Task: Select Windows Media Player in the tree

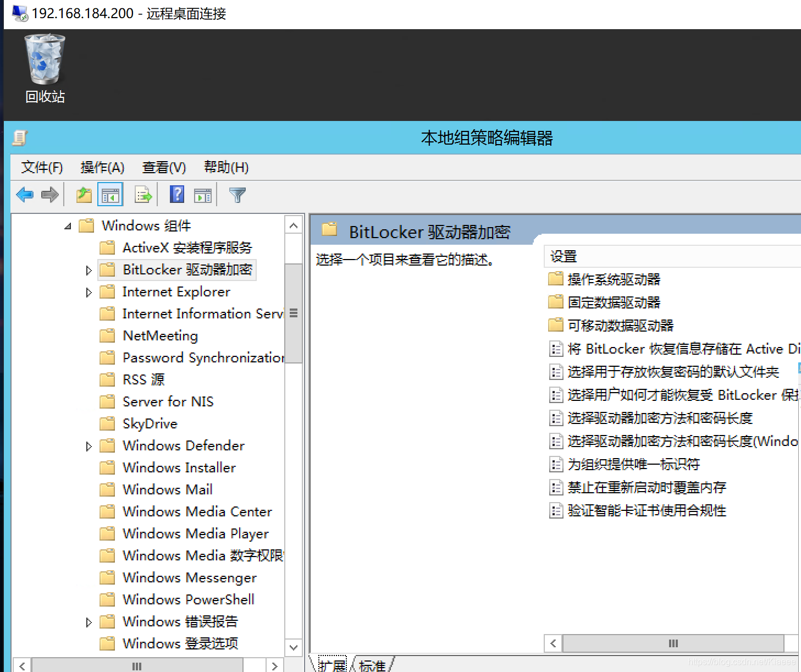Action: pyautogui.click(x=196, y=533)
